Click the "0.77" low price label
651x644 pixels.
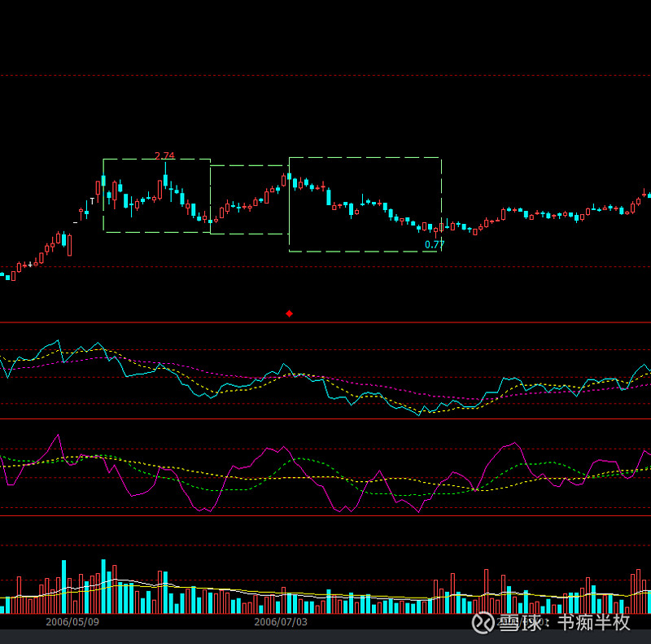click(x=435, y=245)
